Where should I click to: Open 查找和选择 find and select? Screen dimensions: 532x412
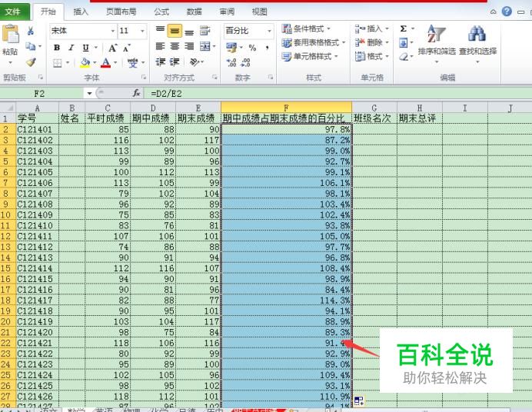pyautogui.click(x=477, y=43)
